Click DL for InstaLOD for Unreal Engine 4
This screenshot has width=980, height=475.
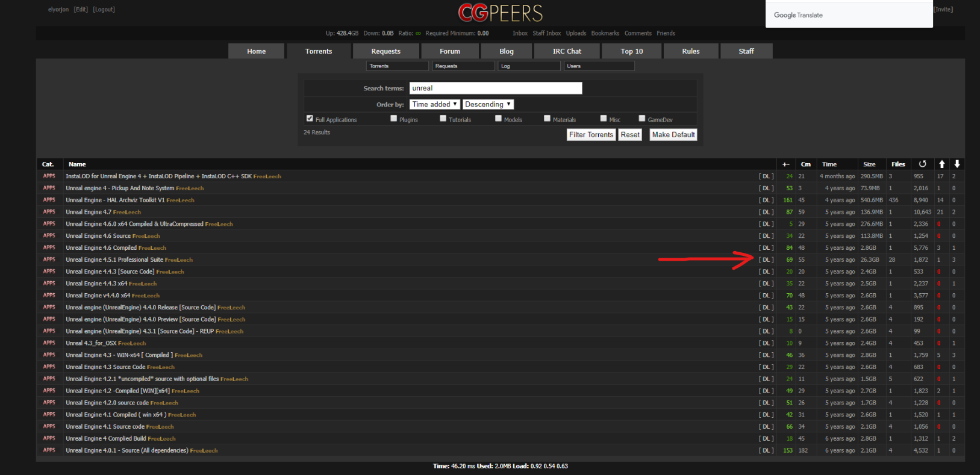click(x=766, y=176)
